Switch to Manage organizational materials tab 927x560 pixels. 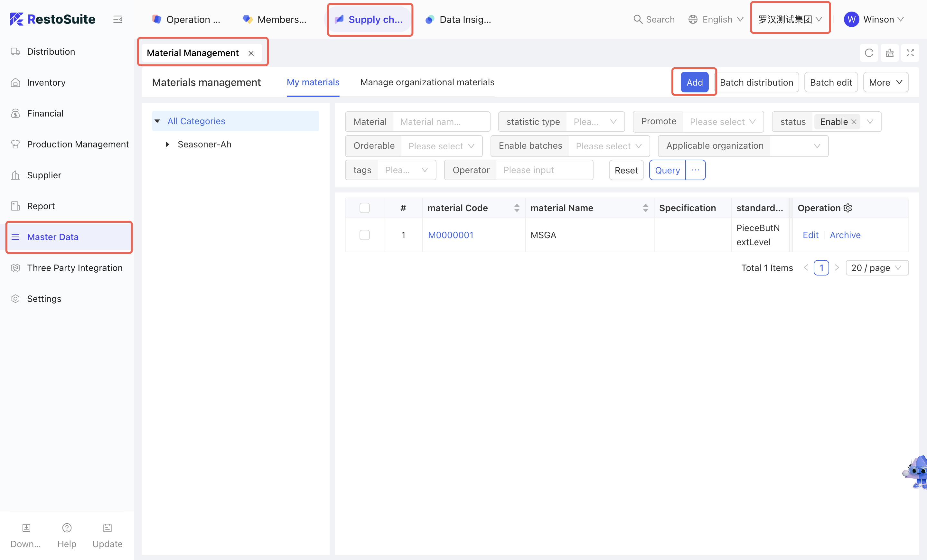pos(427,82)
